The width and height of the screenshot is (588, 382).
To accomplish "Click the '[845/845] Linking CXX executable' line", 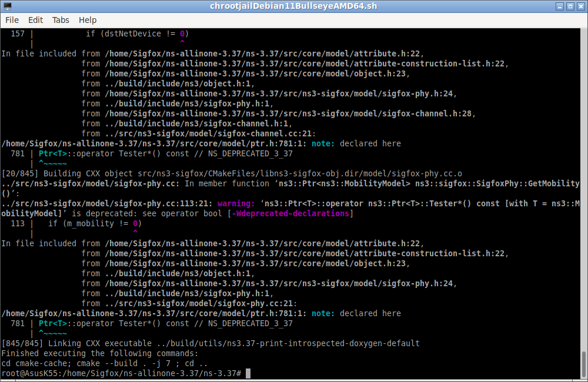I will pyautogui.click(x=211, y=343).
